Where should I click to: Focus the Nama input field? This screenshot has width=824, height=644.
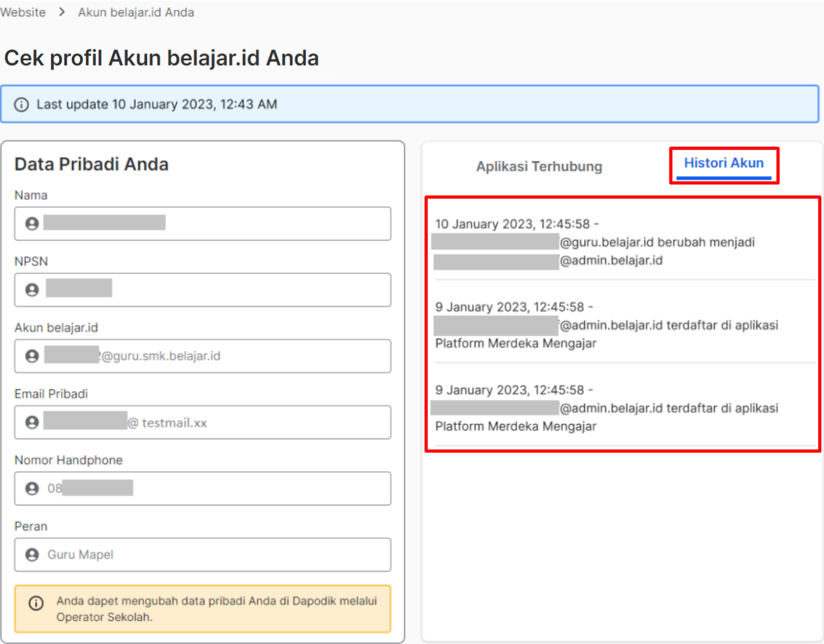(203, 223)
